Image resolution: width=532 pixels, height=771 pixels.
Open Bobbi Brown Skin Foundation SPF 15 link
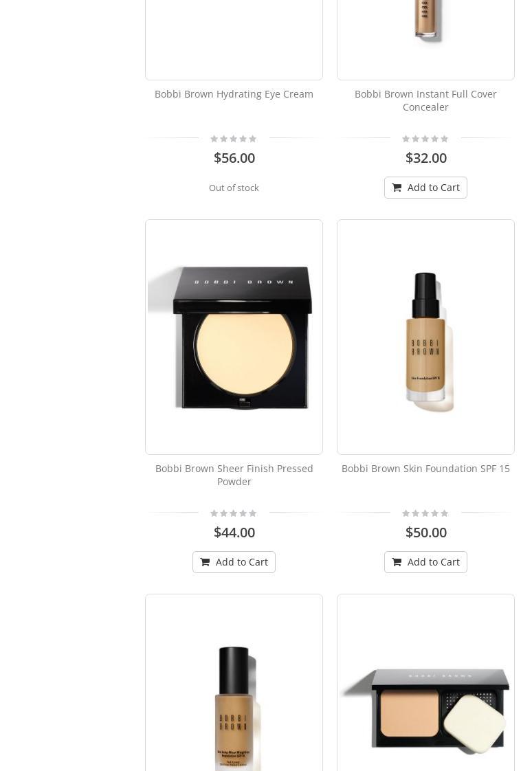click(425, 469)
